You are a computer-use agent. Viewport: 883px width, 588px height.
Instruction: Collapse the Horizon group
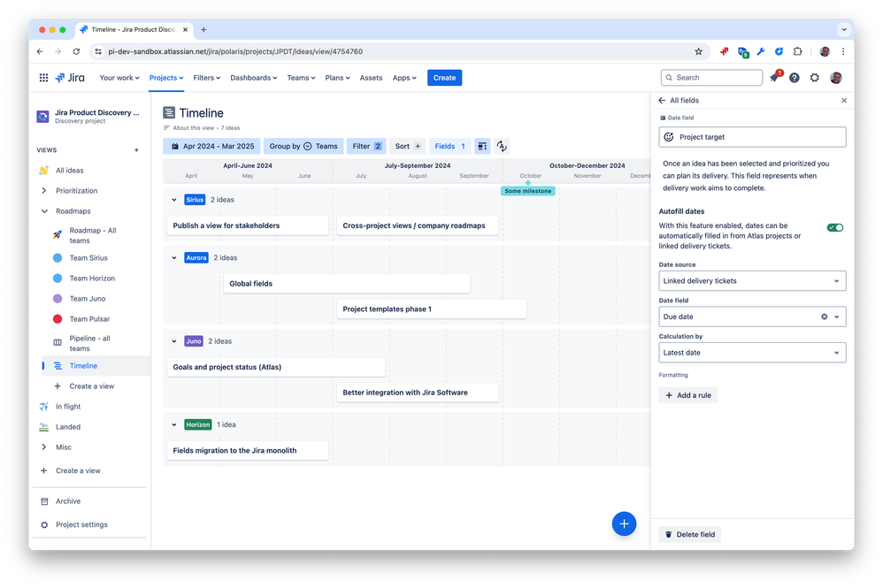click(x=174, y=424)
